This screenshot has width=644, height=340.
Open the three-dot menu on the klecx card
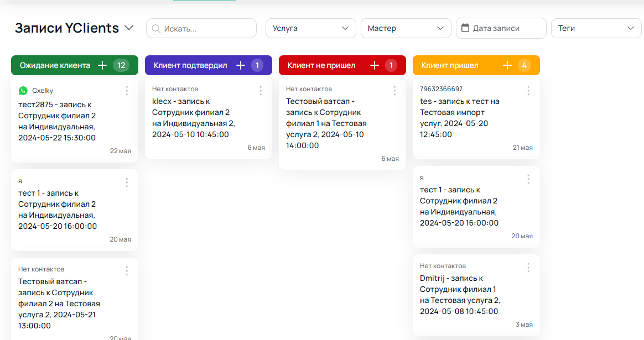261,91
